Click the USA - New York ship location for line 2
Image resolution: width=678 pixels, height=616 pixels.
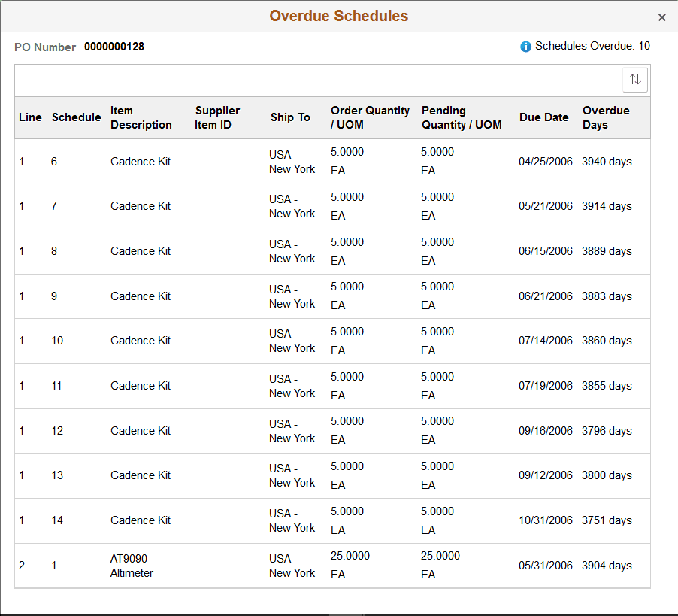[x=292, y=566]
